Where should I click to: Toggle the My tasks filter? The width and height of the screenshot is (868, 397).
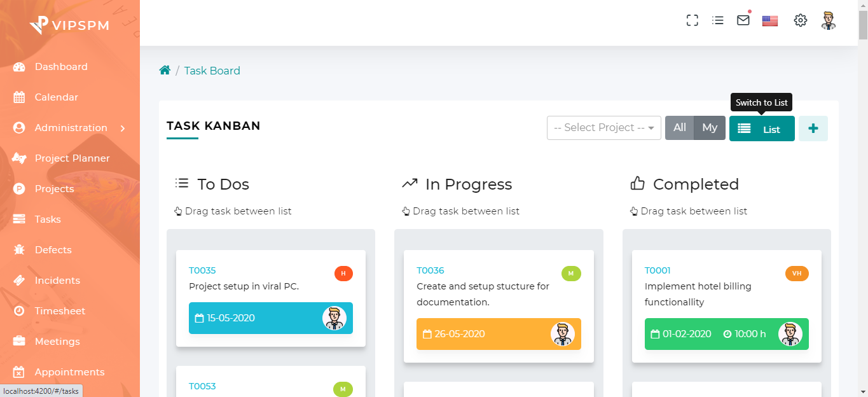click(x=710, y=128)
